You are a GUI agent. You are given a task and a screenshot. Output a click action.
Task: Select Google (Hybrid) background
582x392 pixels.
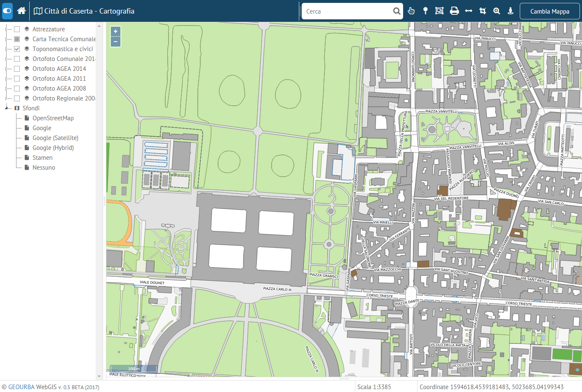tap(53, 148)
